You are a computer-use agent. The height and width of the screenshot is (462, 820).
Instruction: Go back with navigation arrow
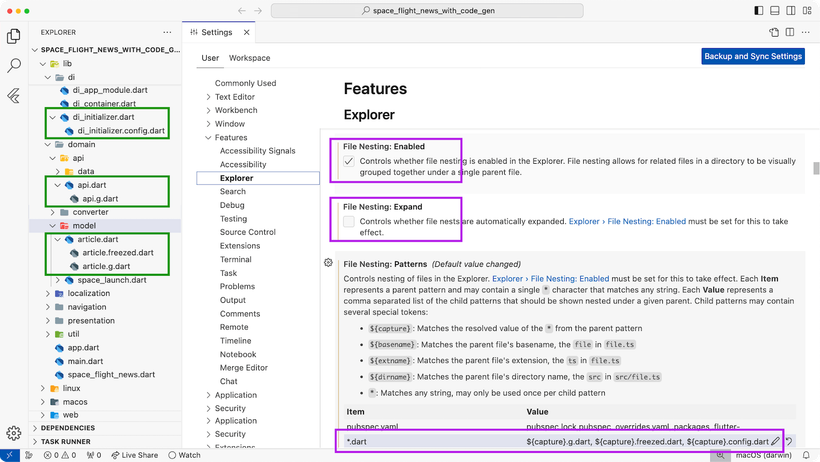242,10
